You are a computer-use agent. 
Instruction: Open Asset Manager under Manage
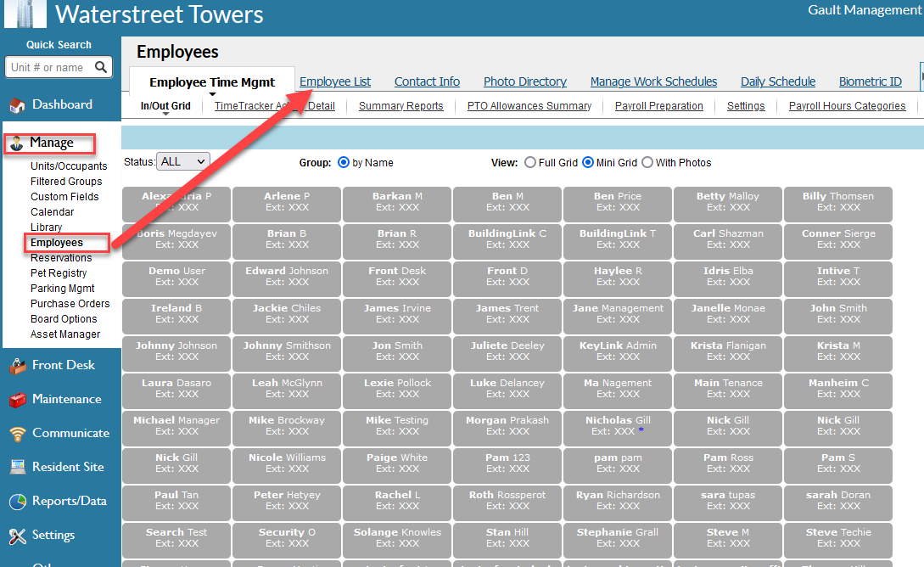point(65,334)
